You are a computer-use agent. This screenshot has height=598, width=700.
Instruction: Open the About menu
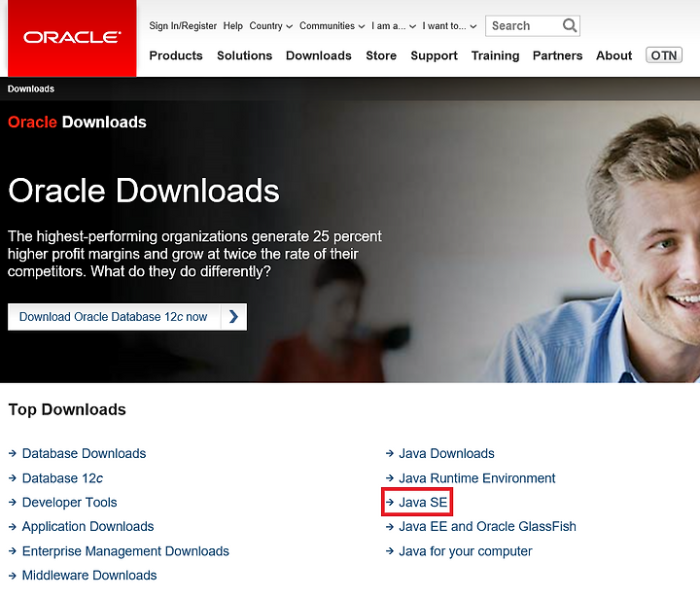pyautogui.click(x=614, y=55)
